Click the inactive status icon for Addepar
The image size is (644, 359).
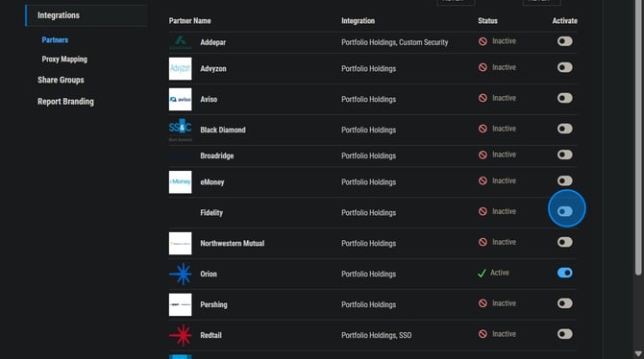coord(483,41)
